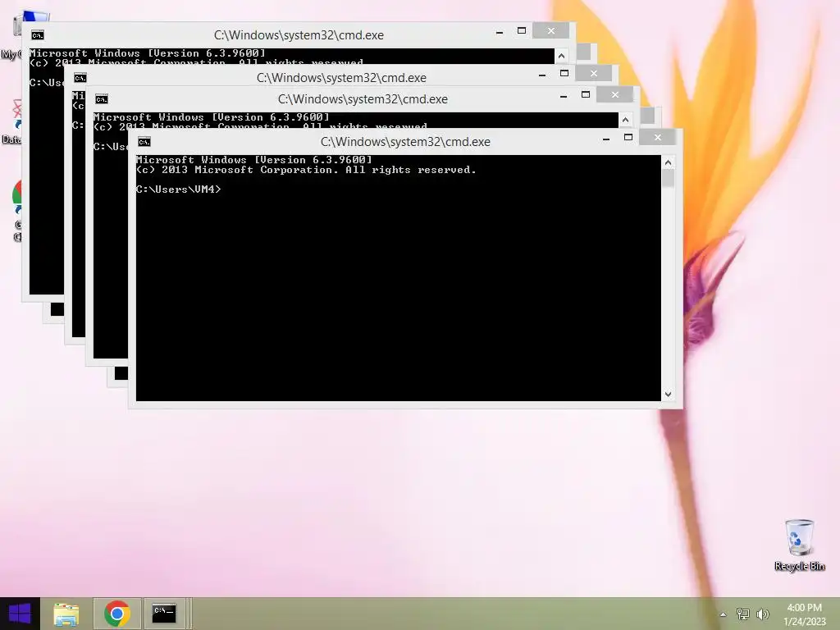Show hidden system tray icons
Image resolution: width=840 pixels, height=630 pixels.
tap(724, 614)
